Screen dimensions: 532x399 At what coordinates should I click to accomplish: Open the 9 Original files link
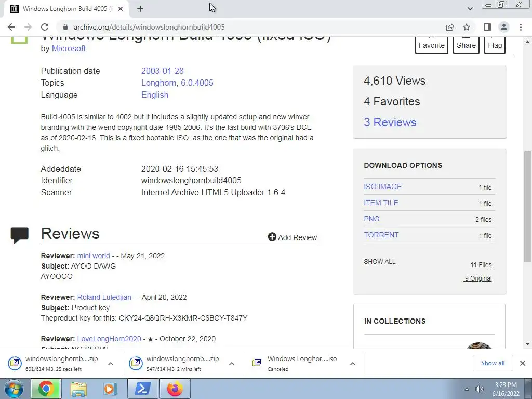[x=478, y=278]
